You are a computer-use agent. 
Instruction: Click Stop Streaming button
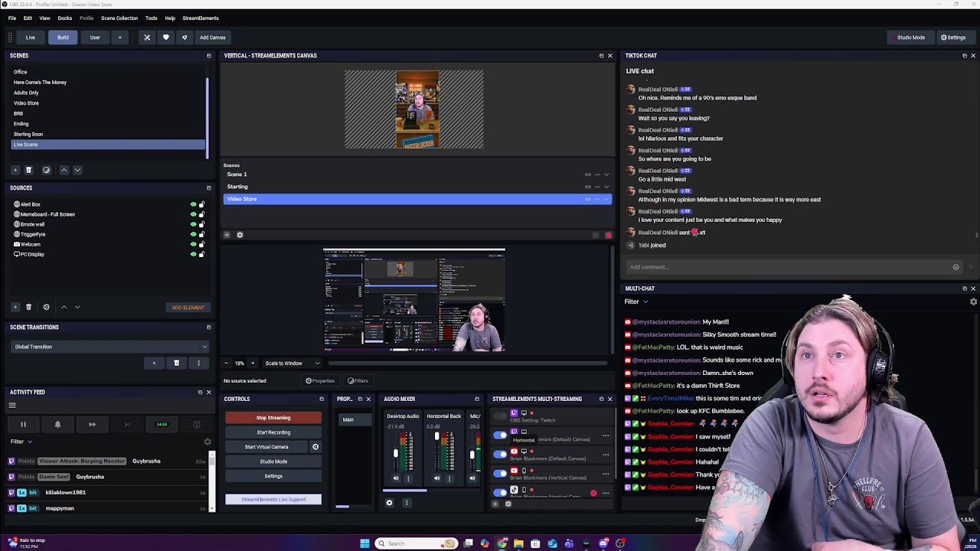tap(273, 418)
